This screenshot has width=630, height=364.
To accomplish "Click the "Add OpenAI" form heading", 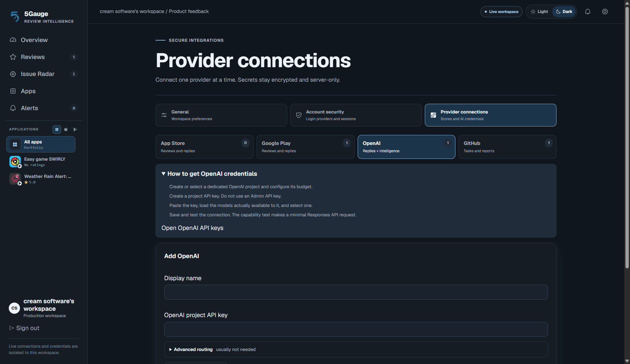I will tap(182, 256).
